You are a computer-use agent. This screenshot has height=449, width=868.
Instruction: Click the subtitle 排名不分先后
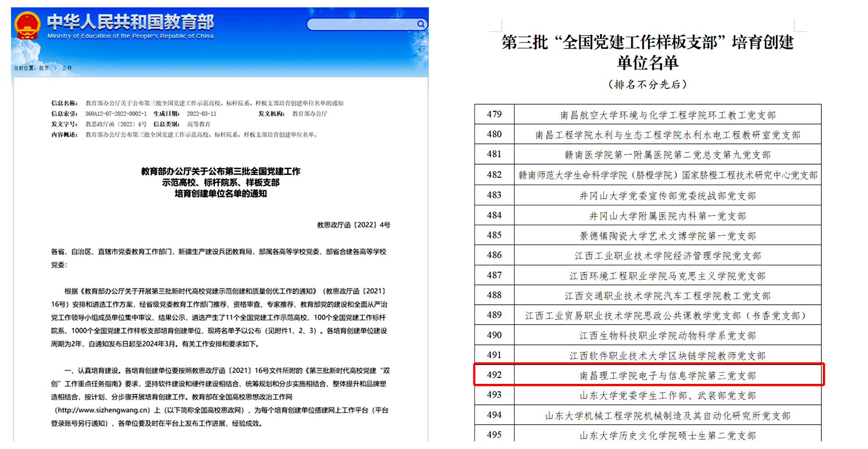click(x=648, y=84)
